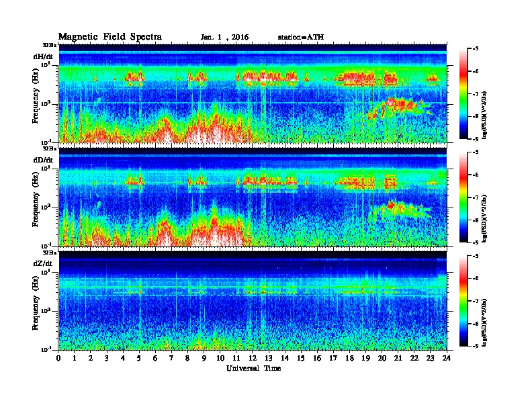Click hour 17 on the Universal Time axis

point(334,358)
